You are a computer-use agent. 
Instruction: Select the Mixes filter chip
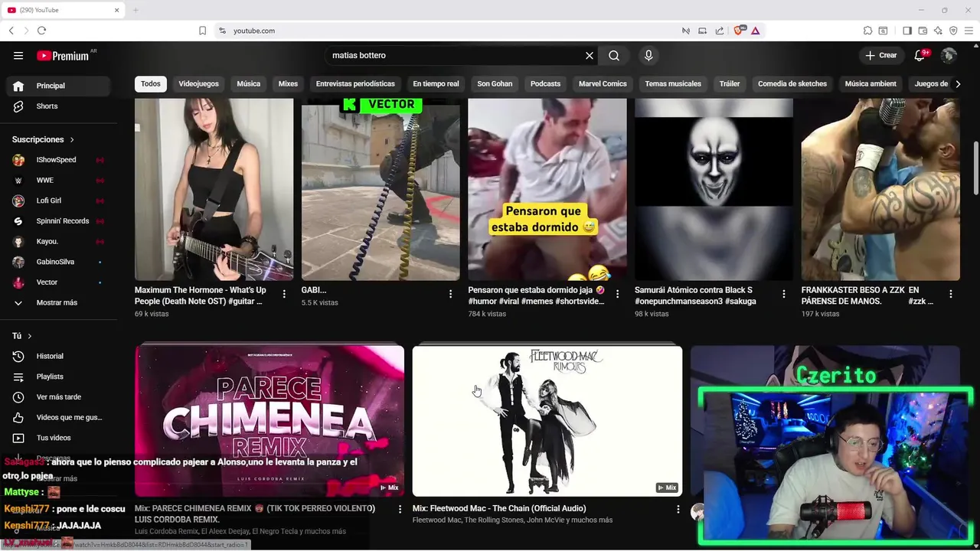tap(288, 83)
